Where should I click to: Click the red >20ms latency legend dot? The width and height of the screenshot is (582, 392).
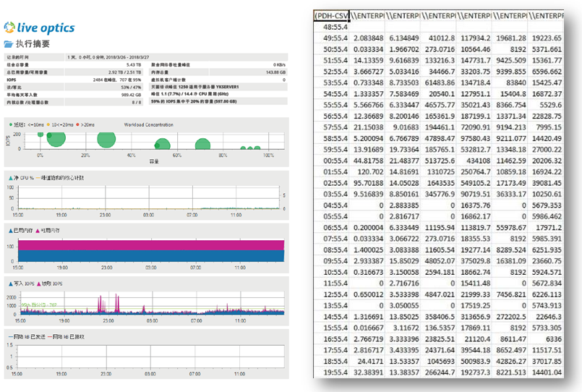point(77,124)
